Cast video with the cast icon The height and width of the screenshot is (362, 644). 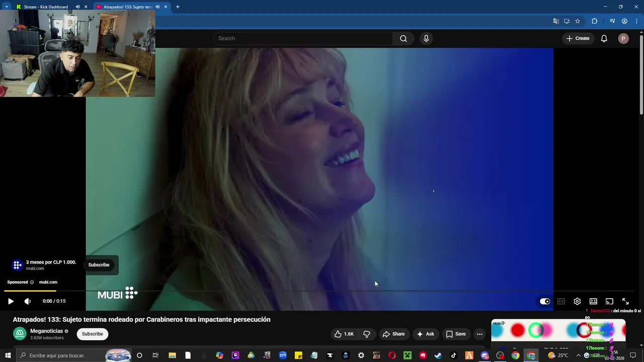point(609,301)
